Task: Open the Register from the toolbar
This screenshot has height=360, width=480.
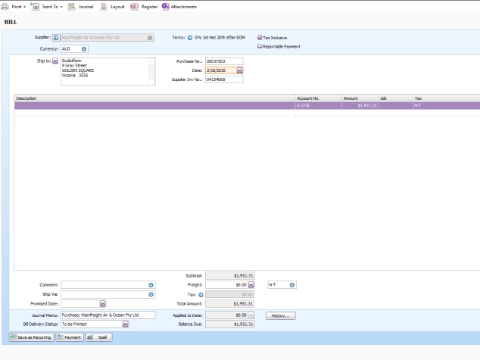Action: [144, 6]
